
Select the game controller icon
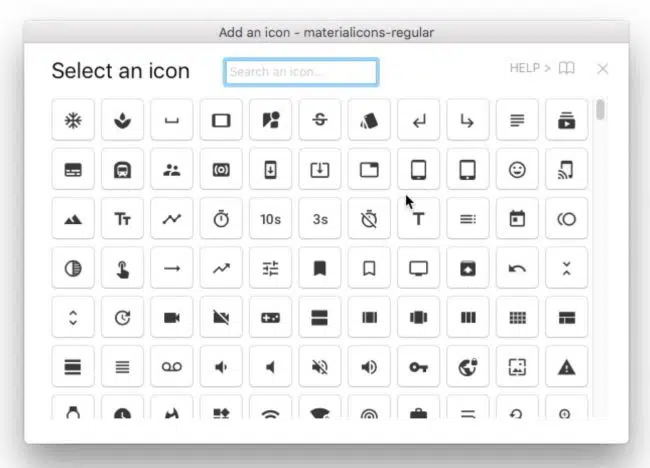click(270, 317)
